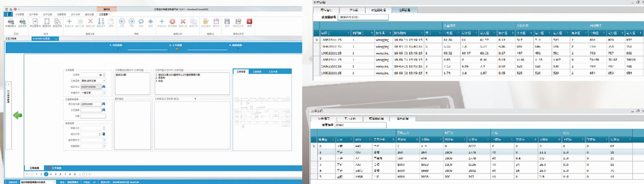
Task: Click the red X delete icon in the ribbon's first editing group
Action: 90,22
